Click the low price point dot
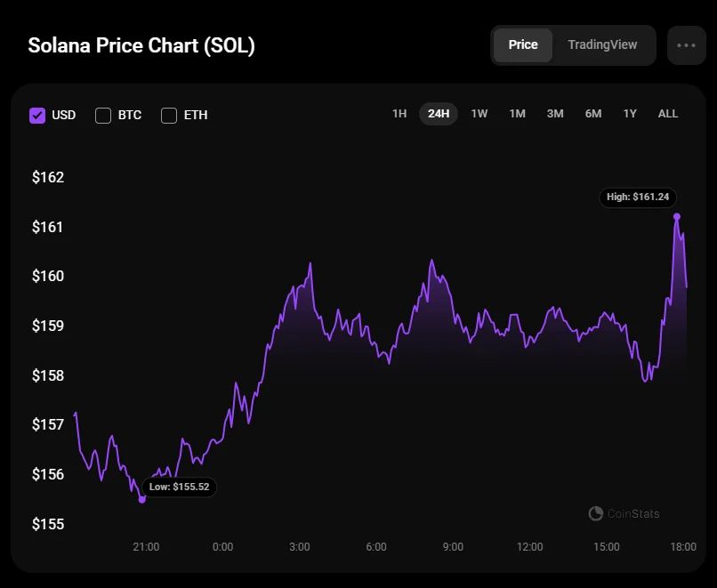Image resolution: width=717 pixels, height=588 pixels. 142,499
